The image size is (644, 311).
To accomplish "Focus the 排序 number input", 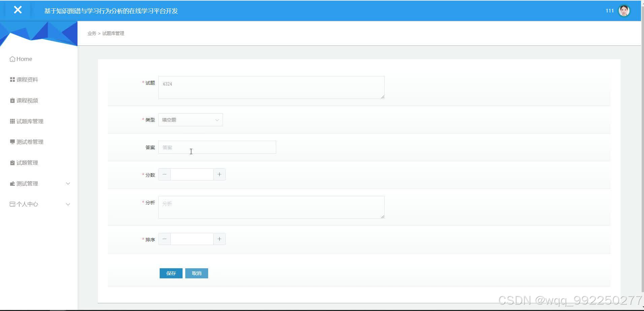I will 192,239.
